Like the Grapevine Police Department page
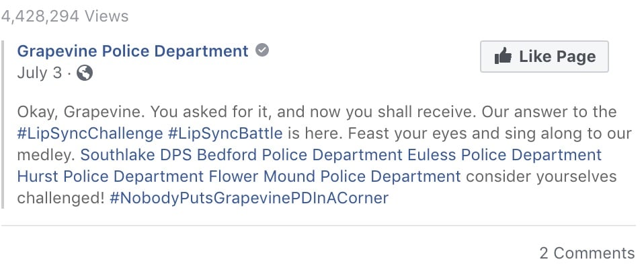 (545, 57)
